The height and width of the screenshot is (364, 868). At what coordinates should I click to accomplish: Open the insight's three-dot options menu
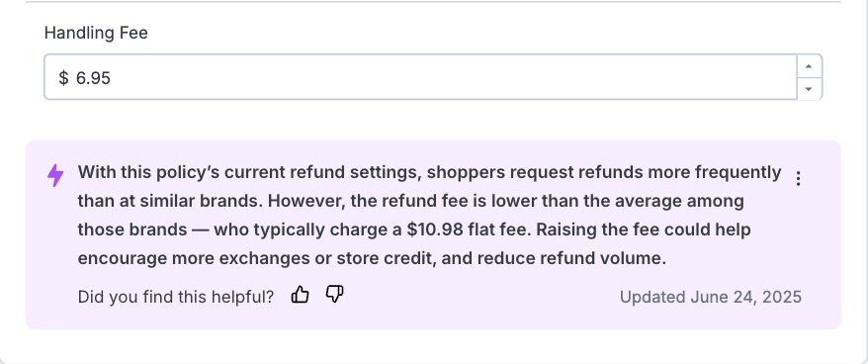798,178
